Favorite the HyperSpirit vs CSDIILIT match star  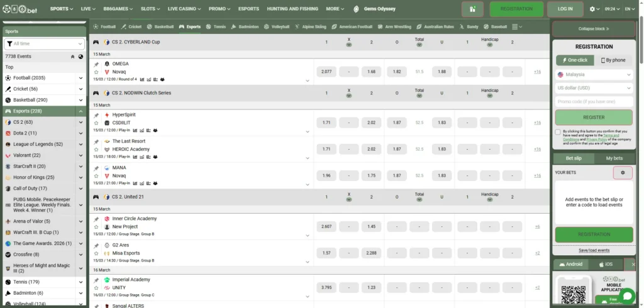click(96, 123)
